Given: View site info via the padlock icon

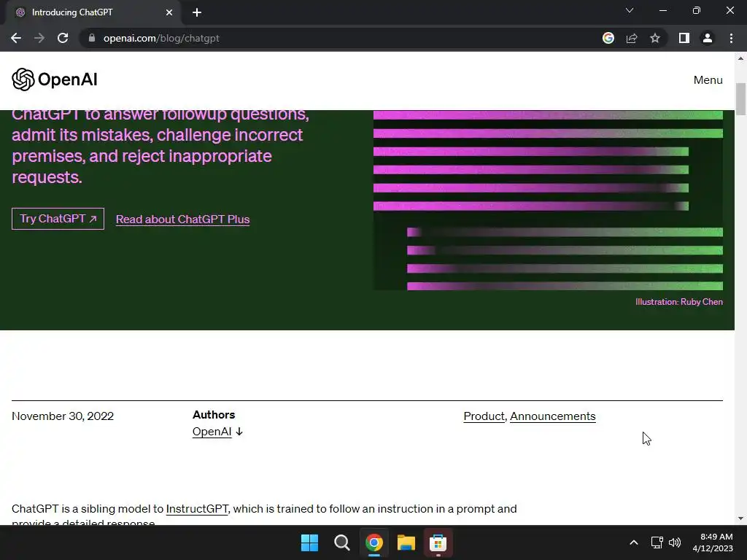Looking at the screenshot, I should (x=92, y=38).
